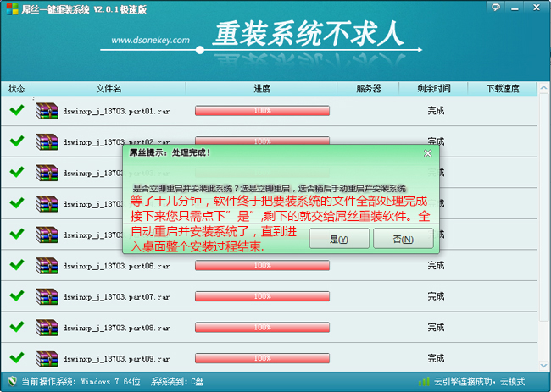
Task: Click the progress bar of part08.rar
Action: 262,327
